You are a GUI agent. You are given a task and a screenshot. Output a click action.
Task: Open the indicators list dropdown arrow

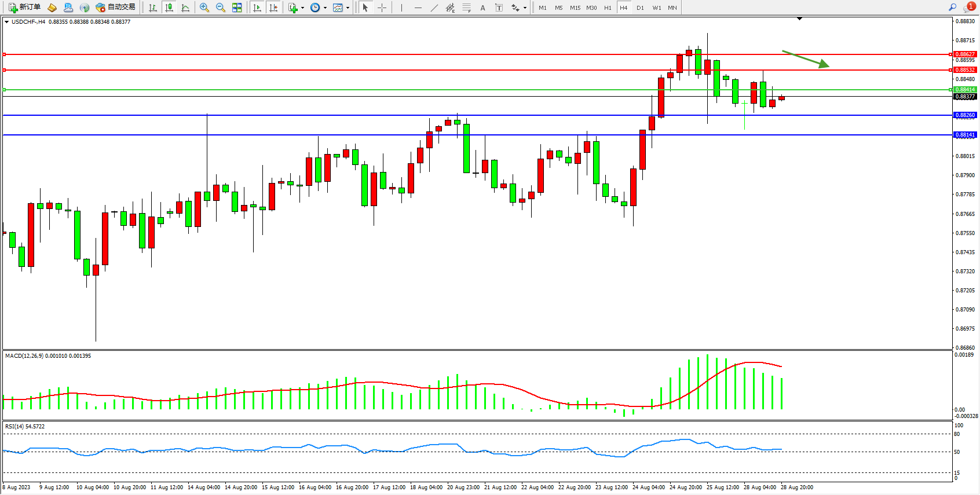302,8
